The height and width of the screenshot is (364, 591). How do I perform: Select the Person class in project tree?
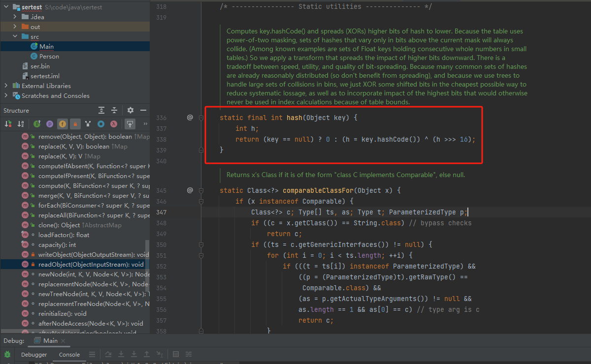[49, 56]
